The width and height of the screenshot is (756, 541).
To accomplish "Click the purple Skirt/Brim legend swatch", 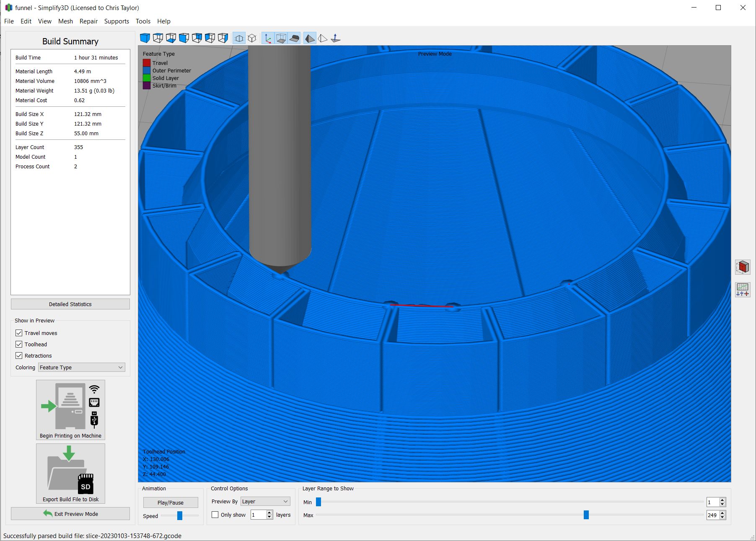I will click(x=147, y=85).
